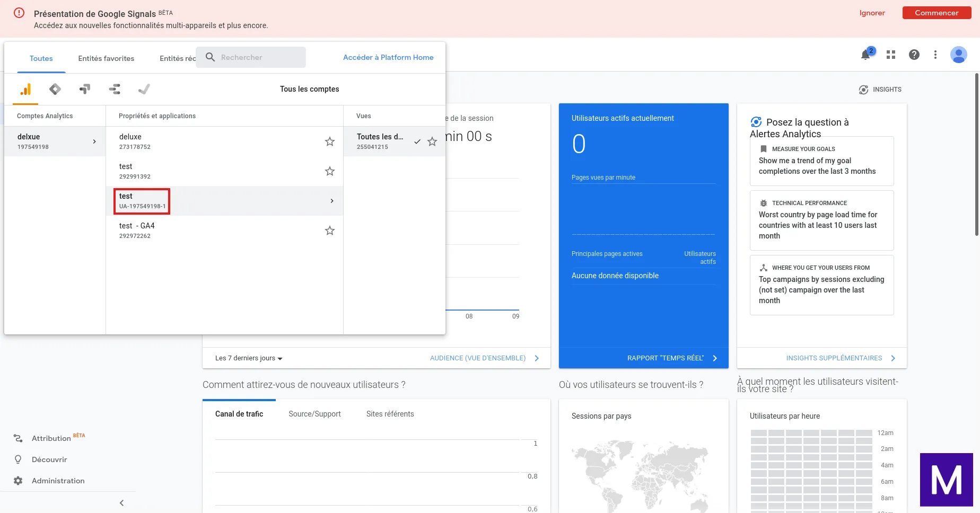
Task: Open the help question mark icon
Action: pos(914,55)
